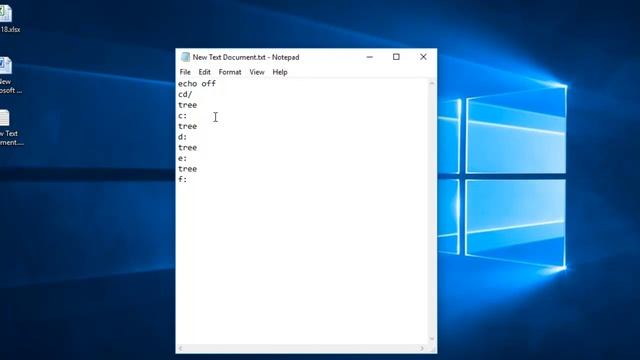Click the vertical scrollbar up arrow
Screen dimensions: 640x360
pyautogui.click(x=432, y=83)
